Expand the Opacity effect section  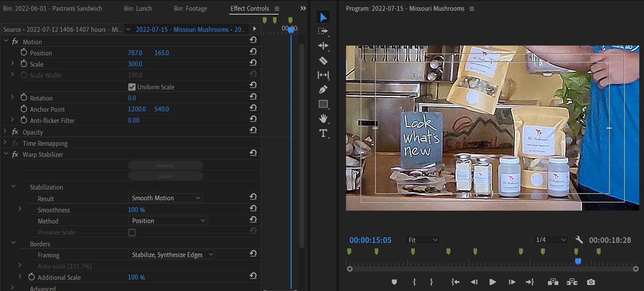(6, 132)
